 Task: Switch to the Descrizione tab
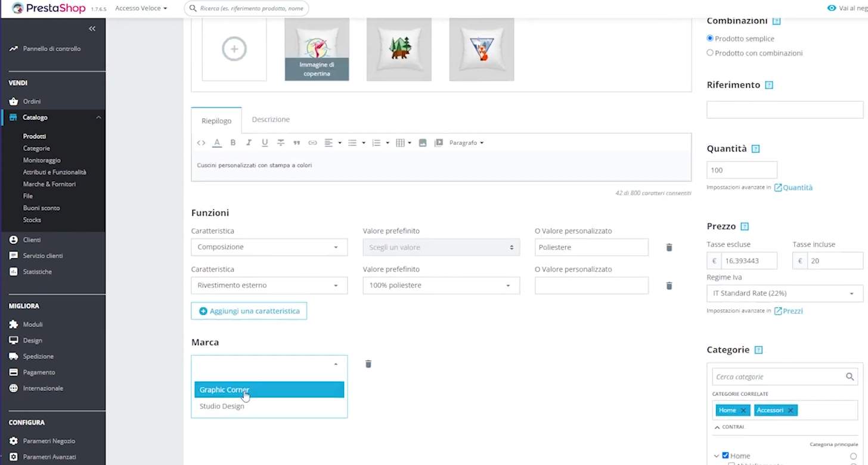click(x=271, y=119)
